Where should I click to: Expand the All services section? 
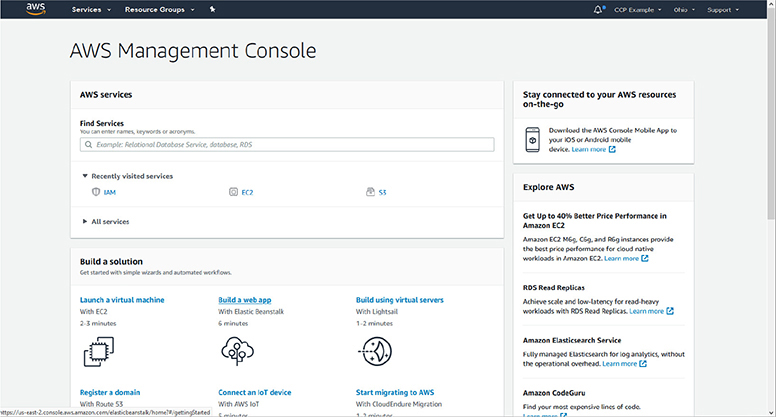coord(109,221)
